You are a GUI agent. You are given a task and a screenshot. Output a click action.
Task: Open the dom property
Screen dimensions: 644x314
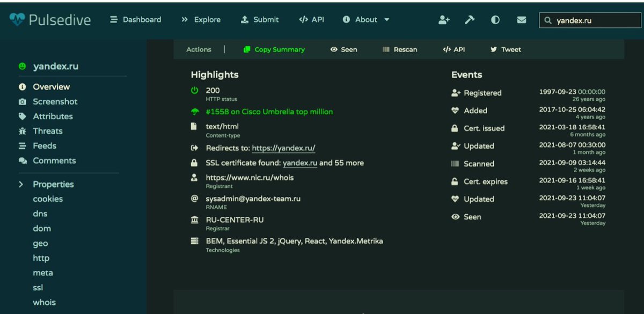pyautogui.click(x=41, y=228)
